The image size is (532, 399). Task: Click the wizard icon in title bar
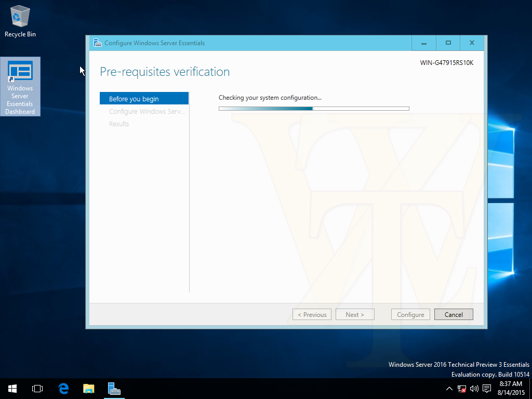(97, 43)
